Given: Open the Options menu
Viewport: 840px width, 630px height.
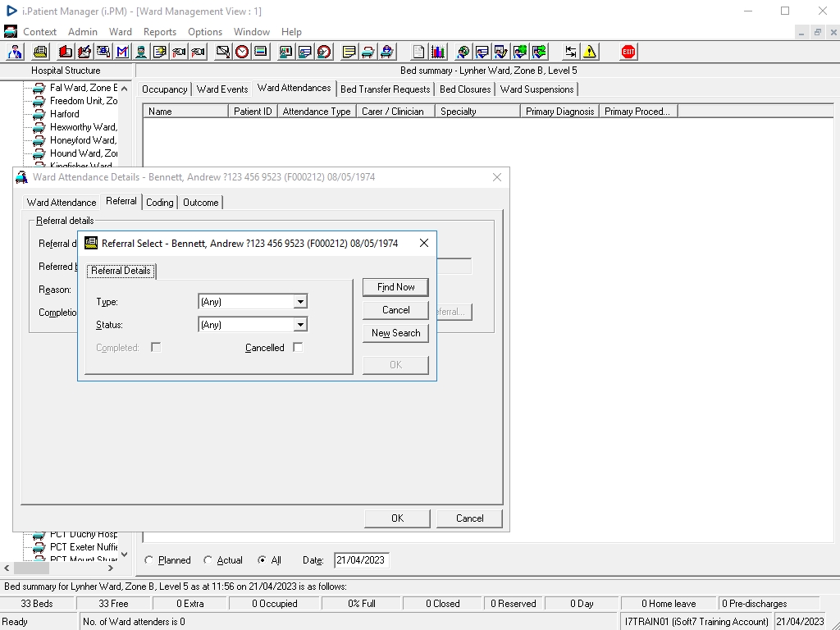Looking at the screenshot, I should point(205,32).
